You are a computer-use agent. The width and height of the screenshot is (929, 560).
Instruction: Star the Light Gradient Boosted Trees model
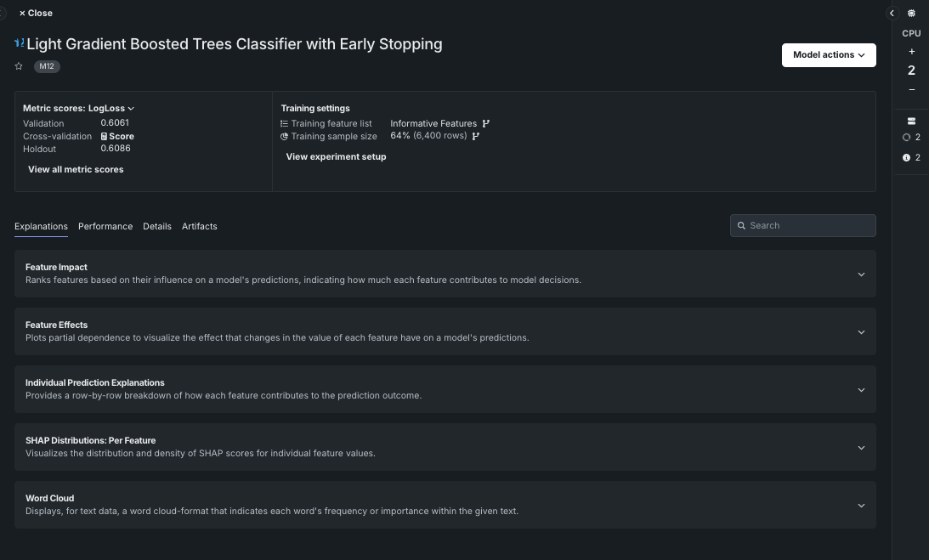(x=18, y=65)
